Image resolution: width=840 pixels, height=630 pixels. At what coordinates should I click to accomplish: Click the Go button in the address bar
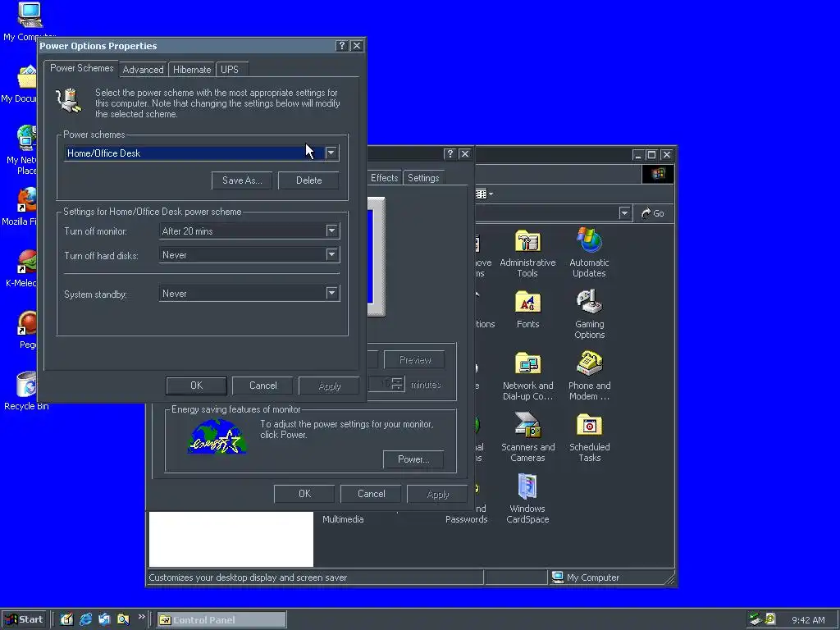point(653,213)
